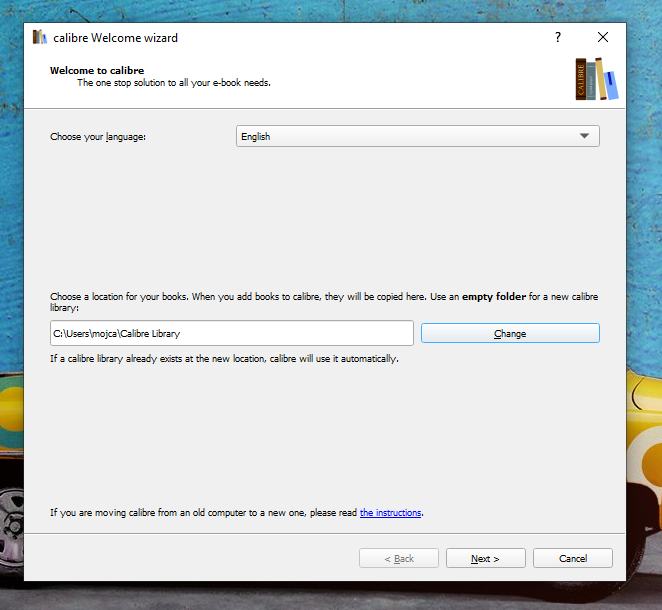The width and height of the screenshot is (662, 610).
Task: Cancel the welcome wizard
Action: (x=573, y=558)
